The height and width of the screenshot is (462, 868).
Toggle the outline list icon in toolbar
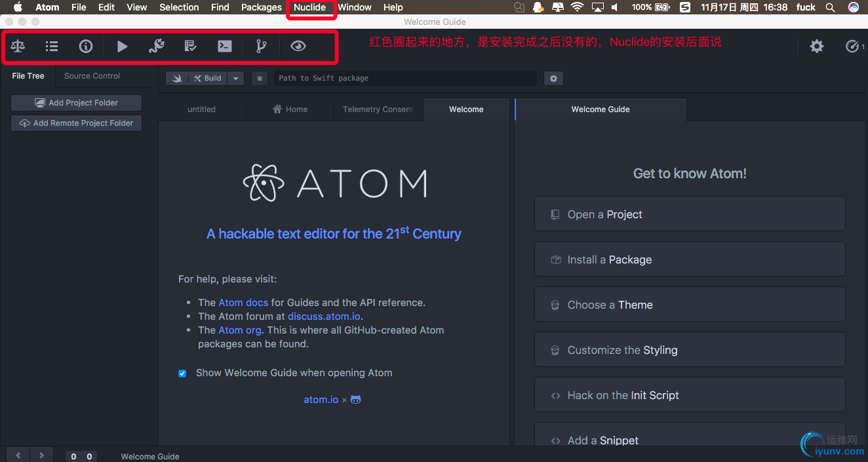[x=52, y=47]
